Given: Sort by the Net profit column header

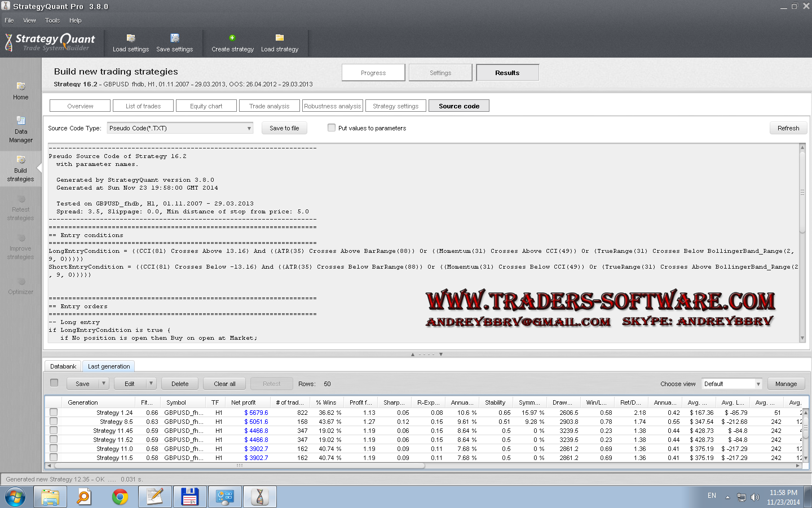Looking at the screenshot, I should 243,402.
